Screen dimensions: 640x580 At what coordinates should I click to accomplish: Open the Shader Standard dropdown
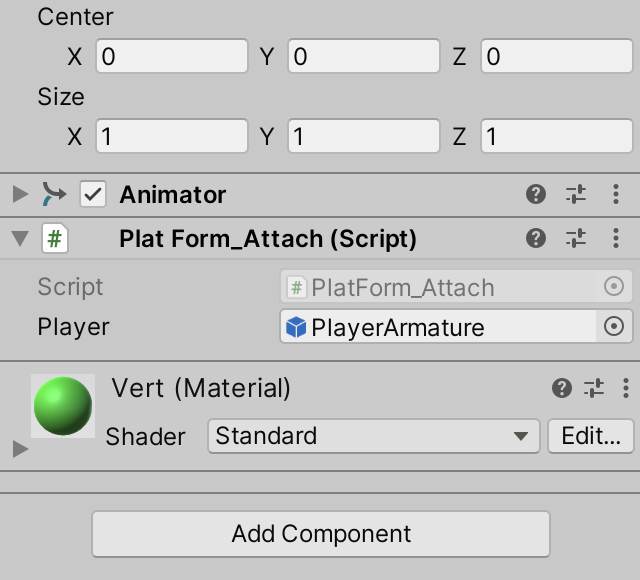(372, 436)
